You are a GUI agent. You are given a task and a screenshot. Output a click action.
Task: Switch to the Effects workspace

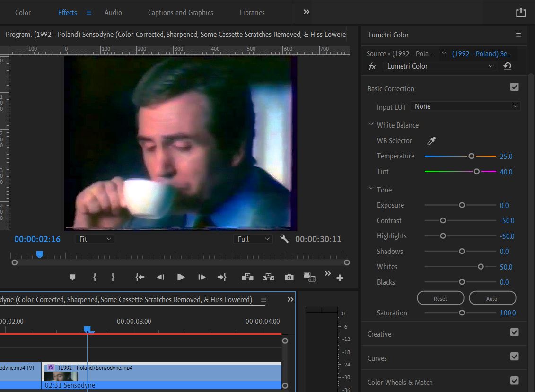click(x=68, y=13)
